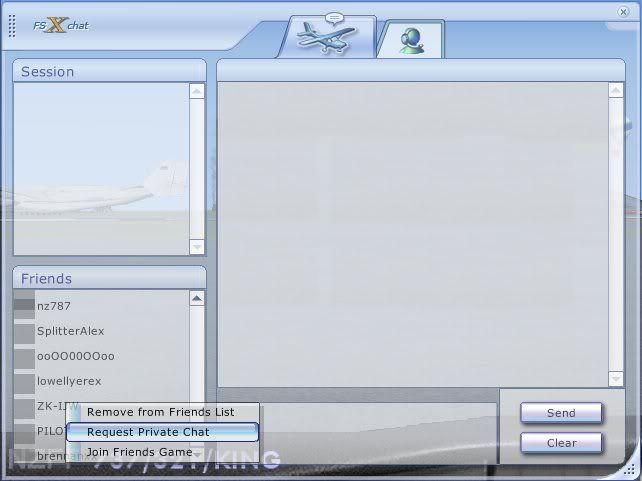Viewport: 642px width, 481px height.
Task: Click the resize grip at window corner
Action: pos(627,470)
